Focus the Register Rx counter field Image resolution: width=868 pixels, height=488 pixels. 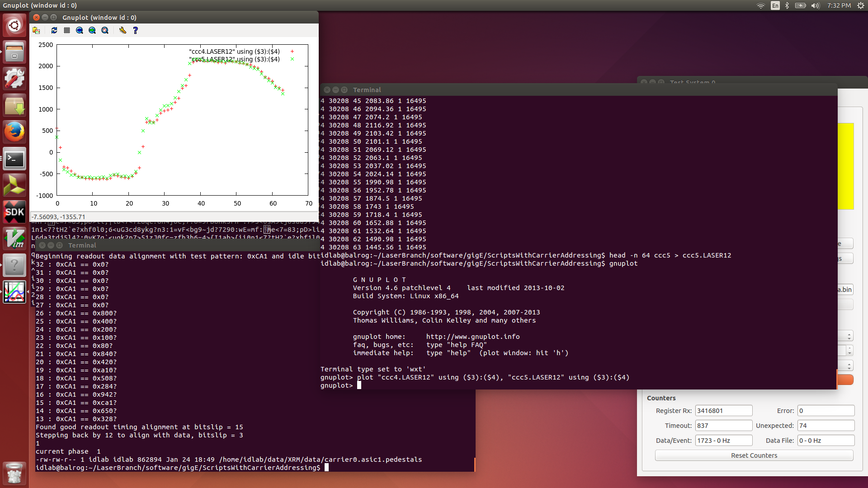click(724, 411)
